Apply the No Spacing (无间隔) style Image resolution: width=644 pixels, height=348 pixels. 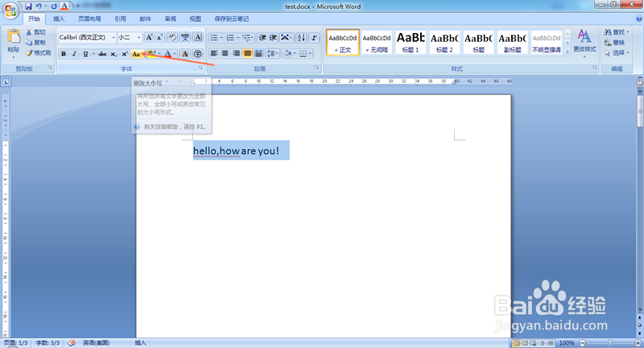377,42
